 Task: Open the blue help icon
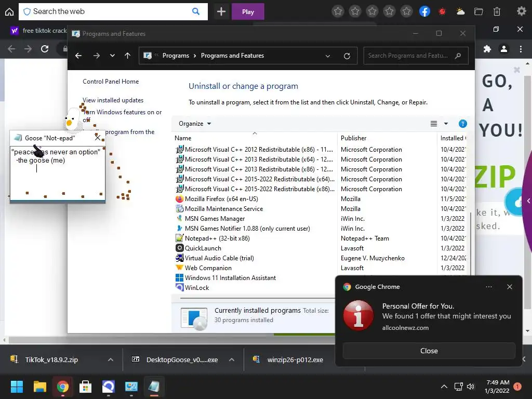pos(462,124)
